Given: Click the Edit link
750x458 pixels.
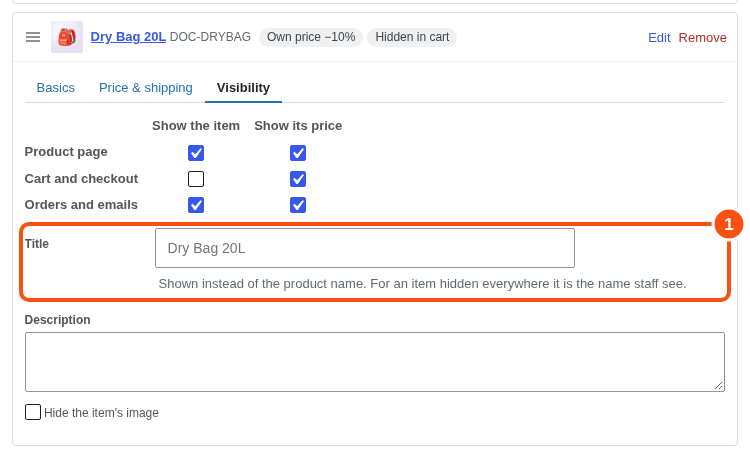Looking at the screenshot, I should 659,37.
